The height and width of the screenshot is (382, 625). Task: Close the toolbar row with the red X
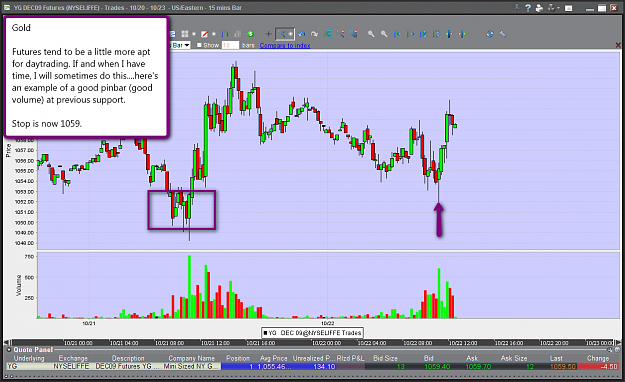(x=618, y=45)
